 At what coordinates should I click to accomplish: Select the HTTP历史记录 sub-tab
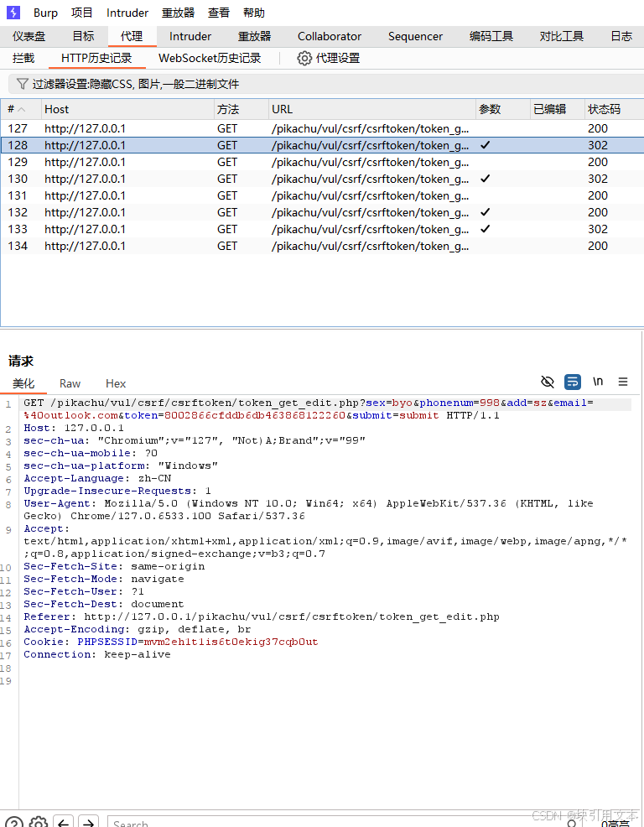[x=96, y=58]
